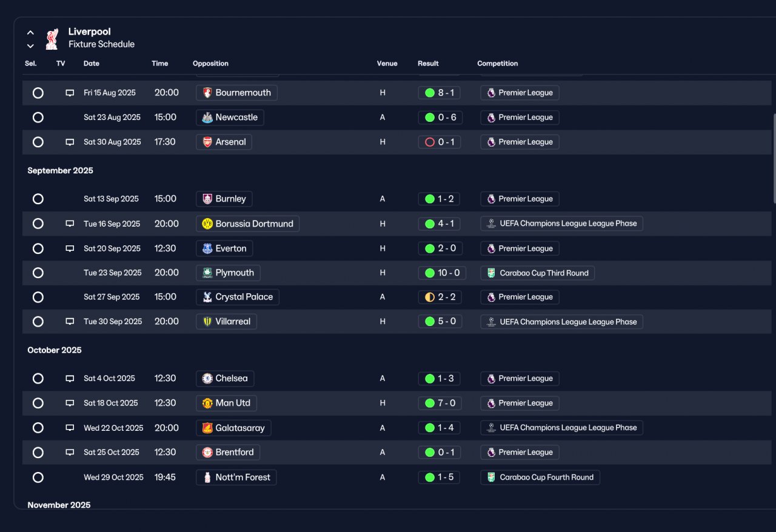The width and height of the screenshot is (776, 532).
Task: Sort by the Opposition column header
Action: (210, 64)
